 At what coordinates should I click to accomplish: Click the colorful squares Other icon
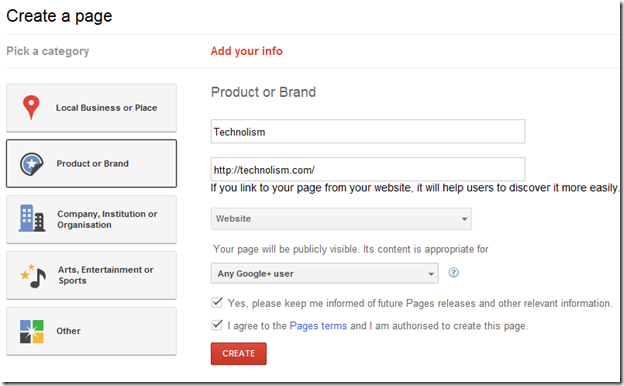click(31, 331)
